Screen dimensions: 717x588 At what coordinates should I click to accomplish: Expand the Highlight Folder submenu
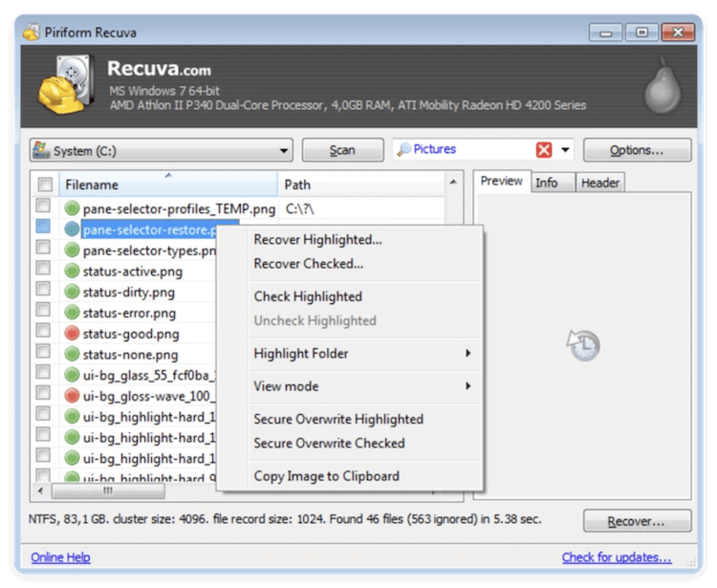(364, 353)
